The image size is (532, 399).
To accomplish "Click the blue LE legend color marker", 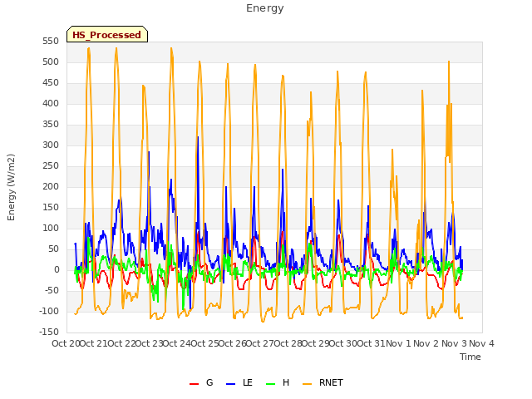I will [230, 384].
